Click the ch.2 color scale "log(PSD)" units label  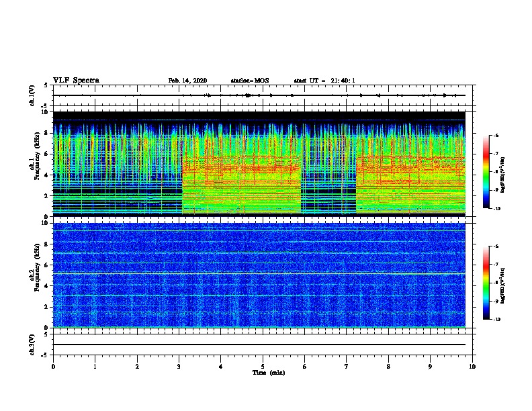503,285
